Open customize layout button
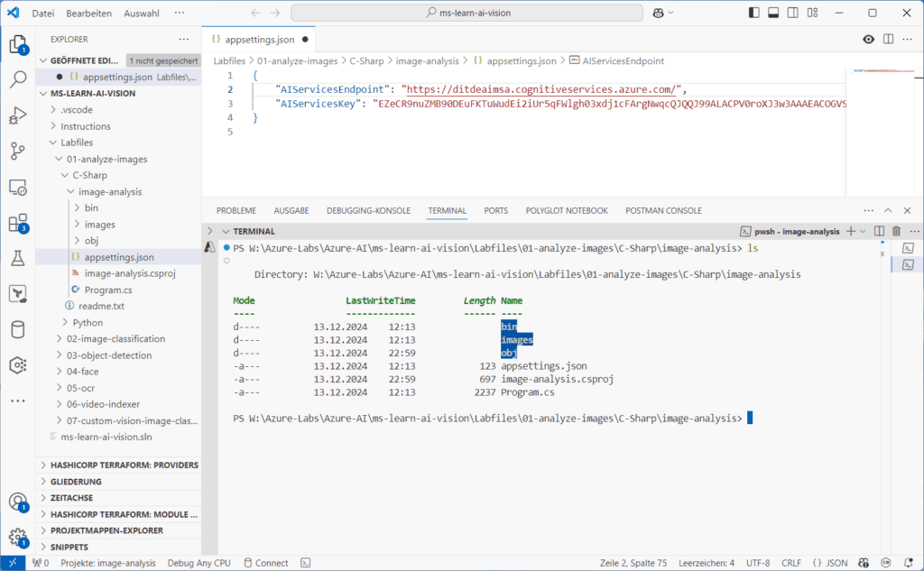Screen dimensions: 924x571 pos(813,13)
